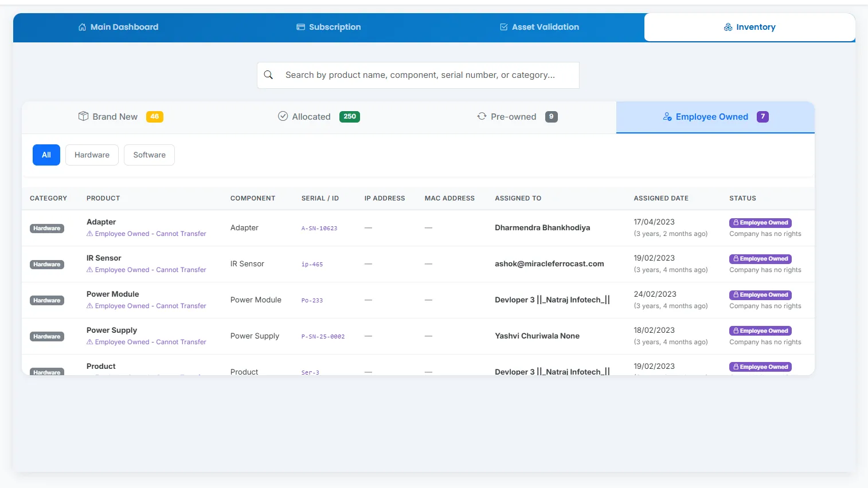868x488 pixels.
Task: Click the Assigned To column header
Action: 518,198
